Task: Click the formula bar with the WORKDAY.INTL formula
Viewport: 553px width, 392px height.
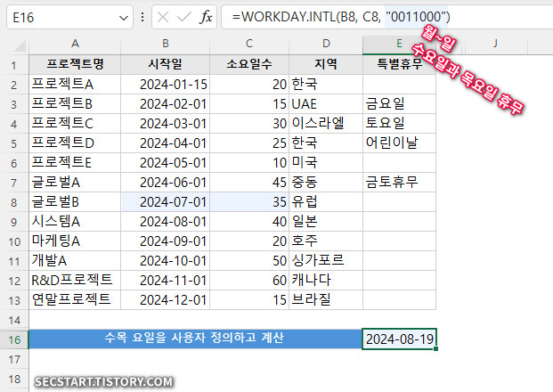Action: pyautogui.click(x=386, y=17)
